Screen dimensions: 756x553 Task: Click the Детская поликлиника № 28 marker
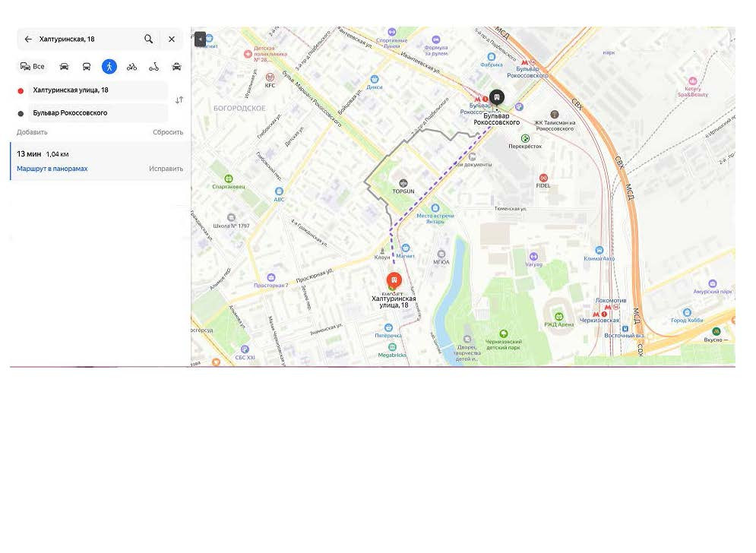248,54
